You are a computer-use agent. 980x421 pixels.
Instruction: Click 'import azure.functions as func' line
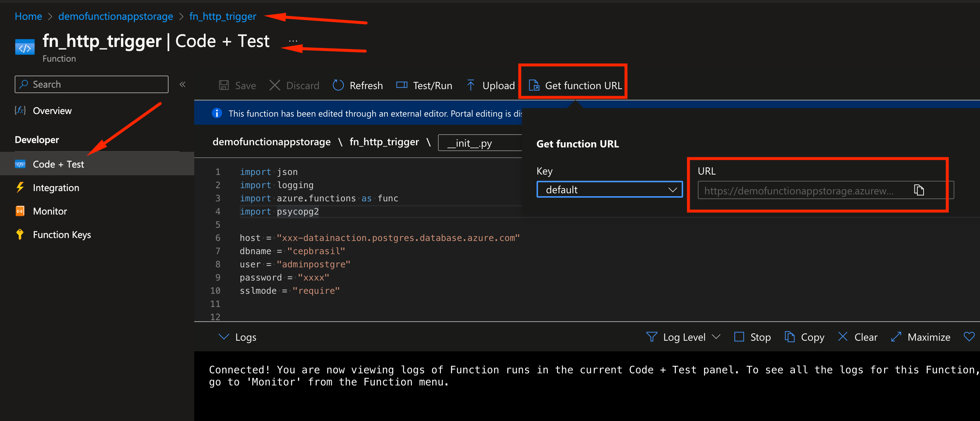319,198
